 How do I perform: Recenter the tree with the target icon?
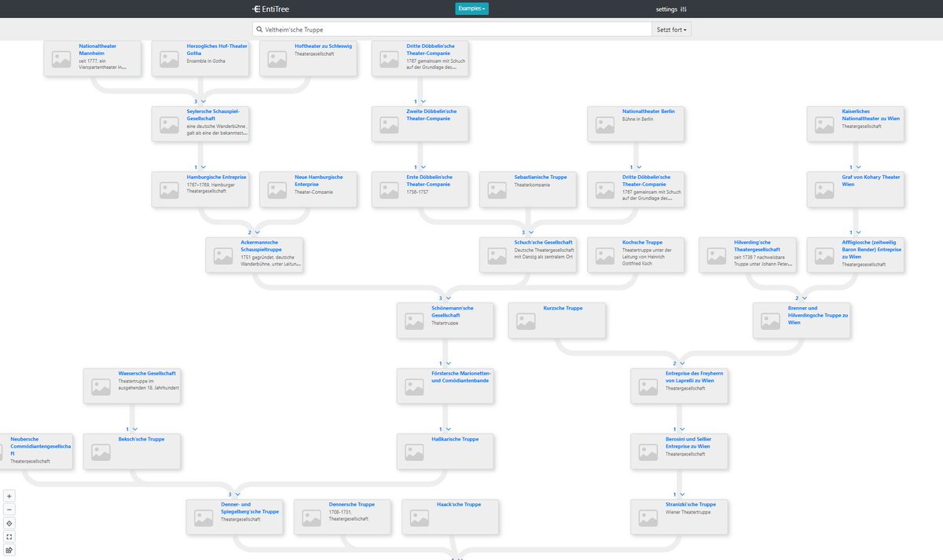(9, 523)
